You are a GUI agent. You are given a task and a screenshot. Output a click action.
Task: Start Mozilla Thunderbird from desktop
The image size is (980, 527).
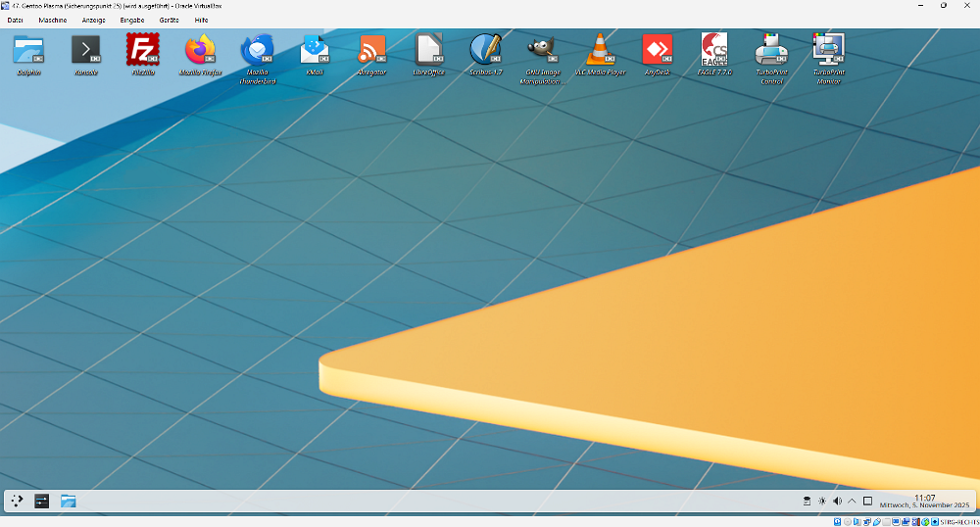click(x=258, y=50)
